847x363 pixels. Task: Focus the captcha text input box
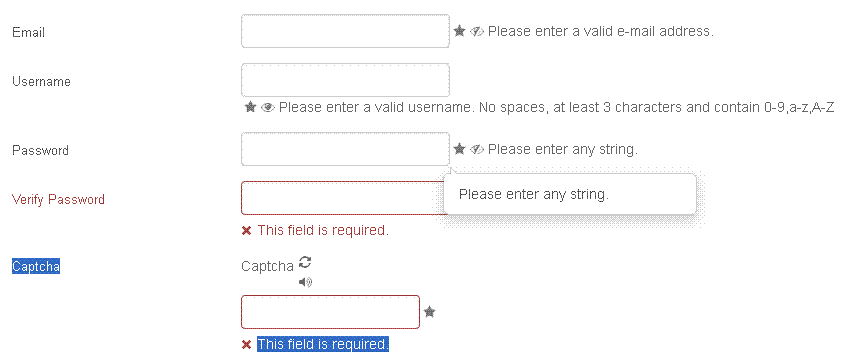(330, 312)
